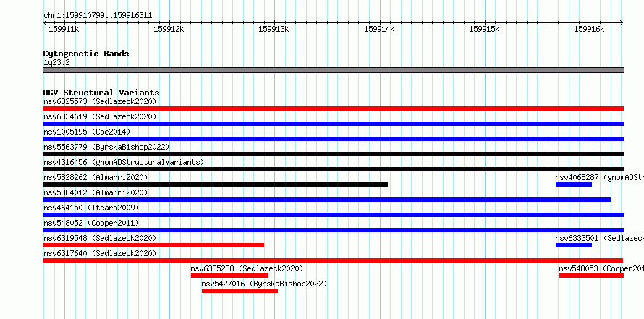Screen dimensions: 644x319
Task: Click the 159911k ruler position
Action: coord(64,29)
